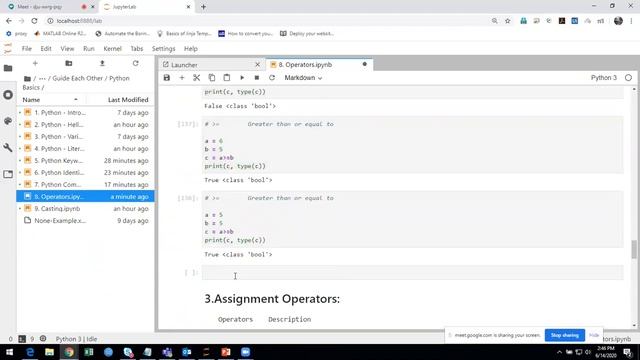Paste cells from clipboard icon

[x=227, y=78]
